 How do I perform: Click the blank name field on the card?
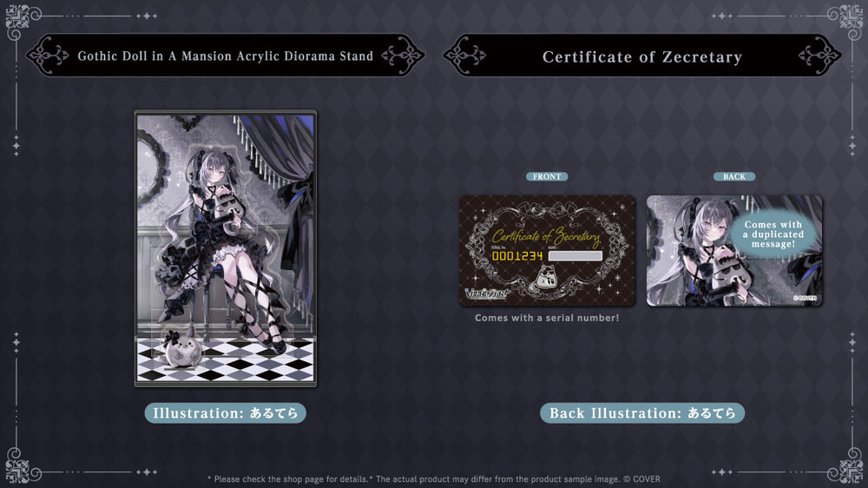[575, 256]
